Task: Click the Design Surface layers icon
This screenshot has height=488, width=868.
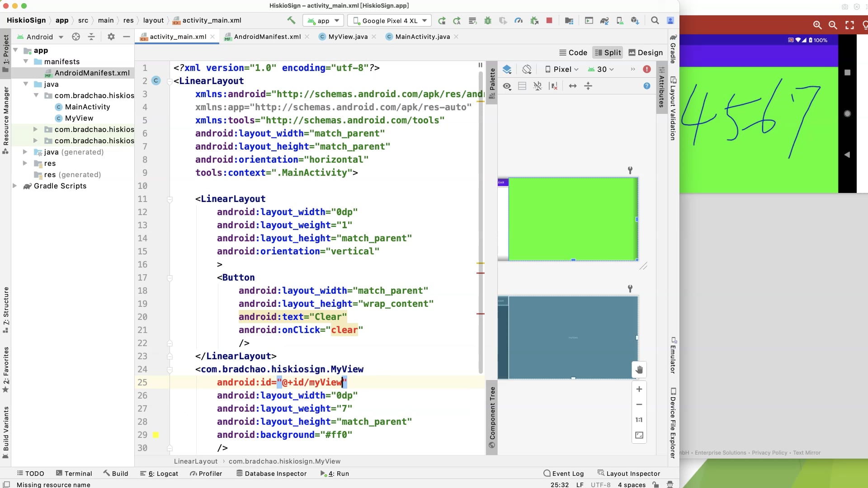Action: pos(507,69)
